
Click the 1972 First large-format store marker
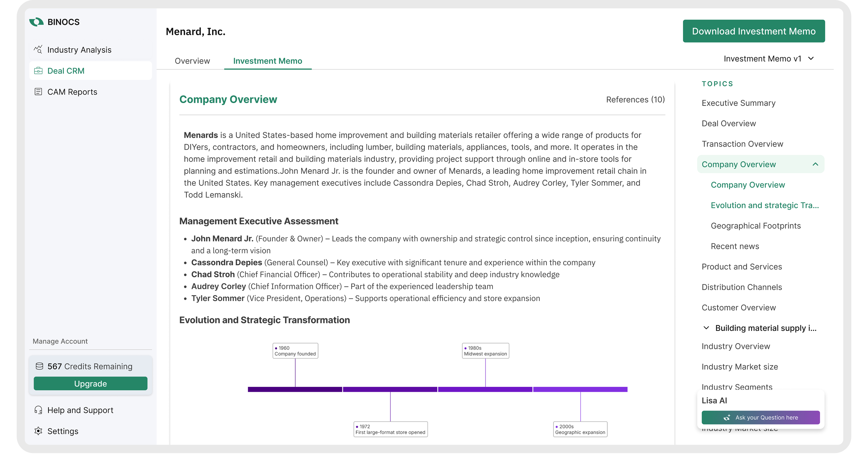click(x=390, y=429)
